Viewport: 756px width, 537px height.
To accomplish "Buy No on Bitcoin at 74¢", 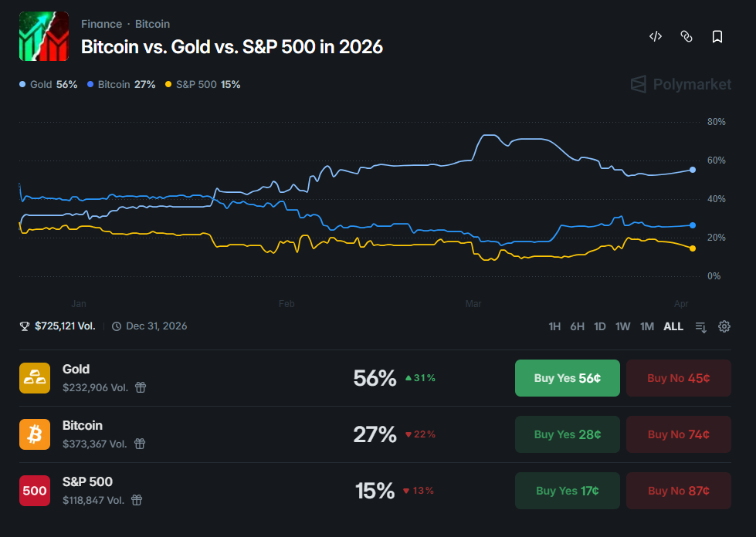I will click(x=679, y=434).
